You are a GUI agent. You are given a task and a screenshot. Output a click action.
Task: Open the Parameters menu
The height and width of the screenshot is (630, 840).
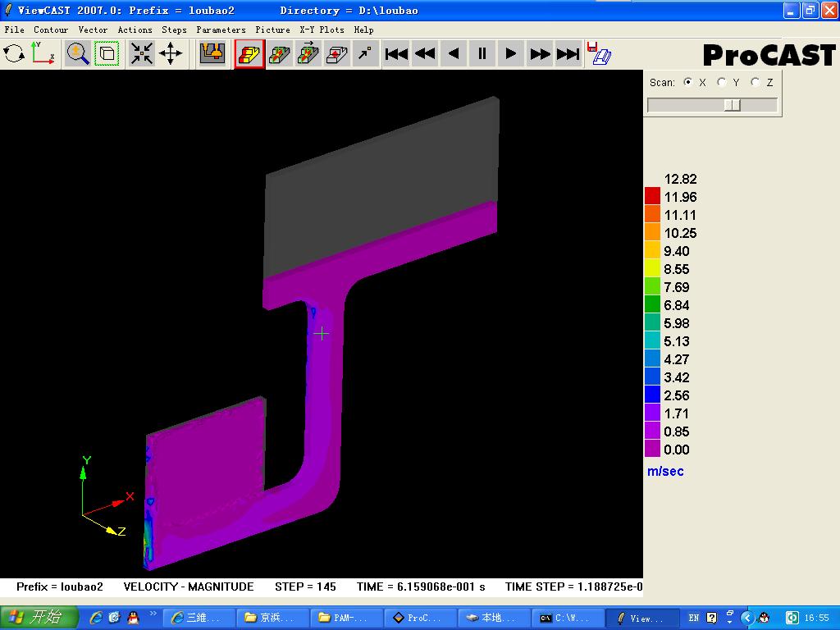tap(221, 30)
